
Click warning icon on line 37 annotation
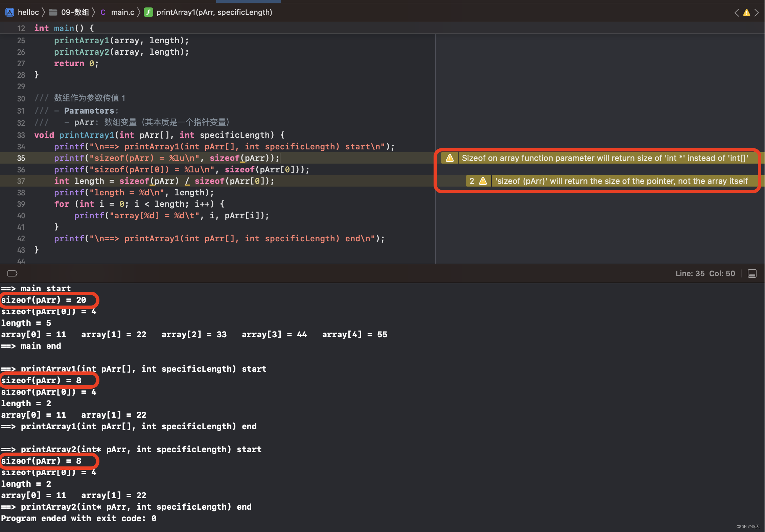click(x=483, y=181)
